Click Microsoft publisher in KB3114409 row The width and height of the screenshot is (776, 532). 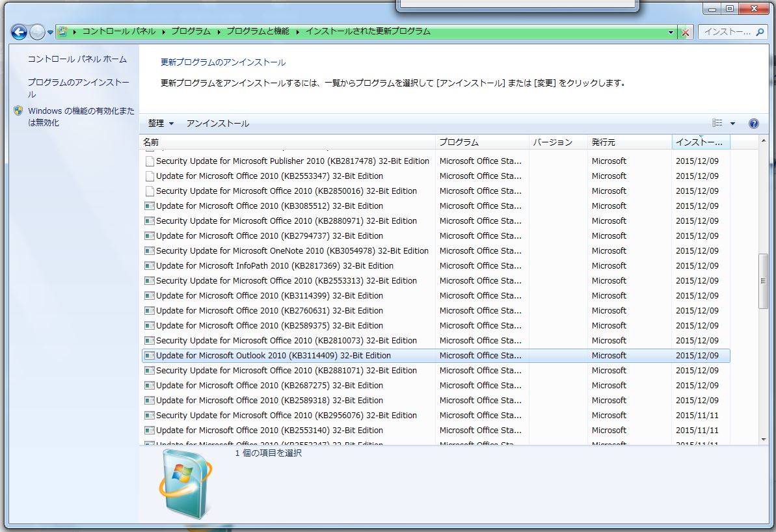609,355
